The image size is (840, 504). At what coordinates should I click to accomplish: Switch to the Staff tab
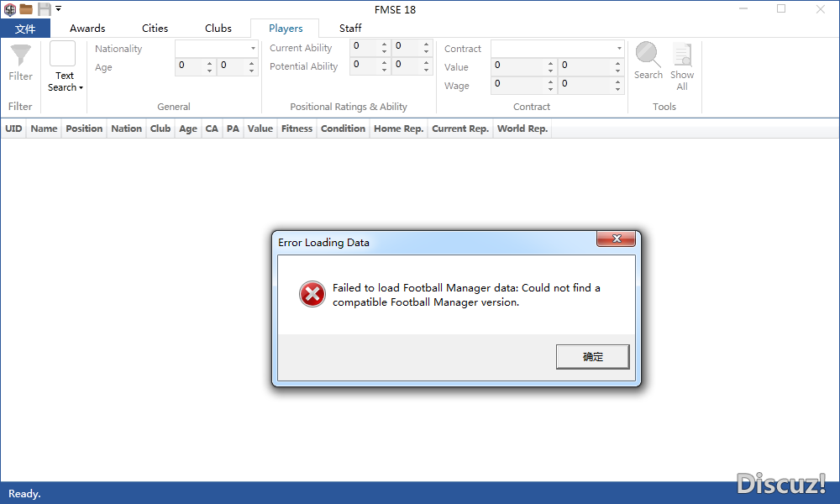coord(350,29)
